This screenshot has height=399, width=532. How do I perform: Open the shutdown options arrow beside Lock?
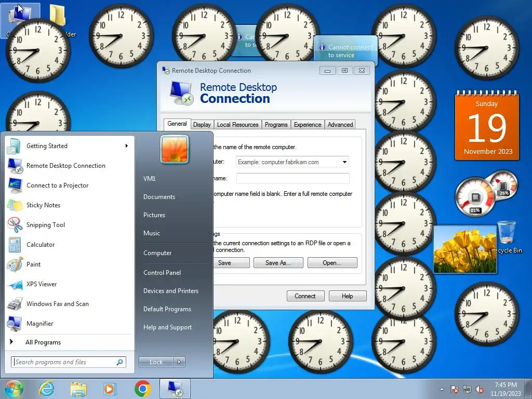(179, 362)
